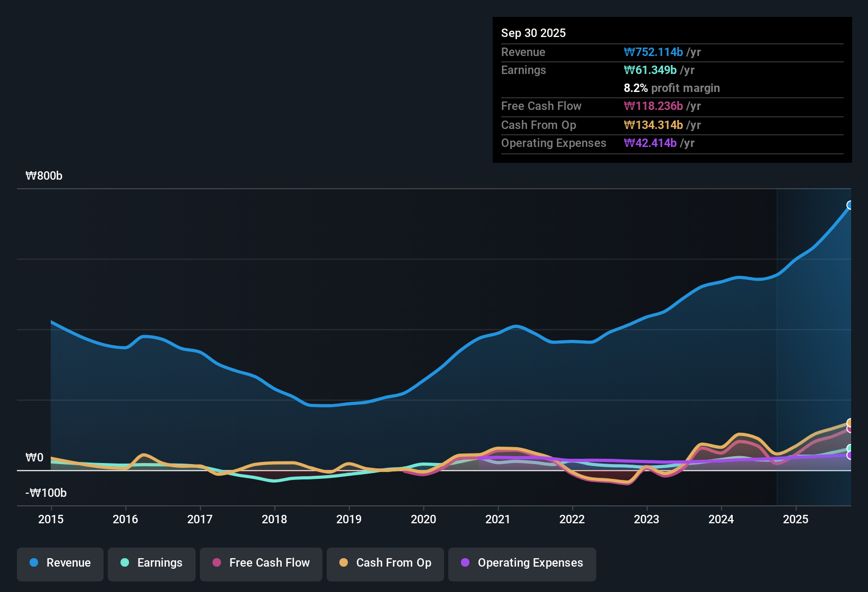Toggle the Revenue series visibility
Viewport: 868px width, 592px height.
pyautogui.click(x=60, y=563)
